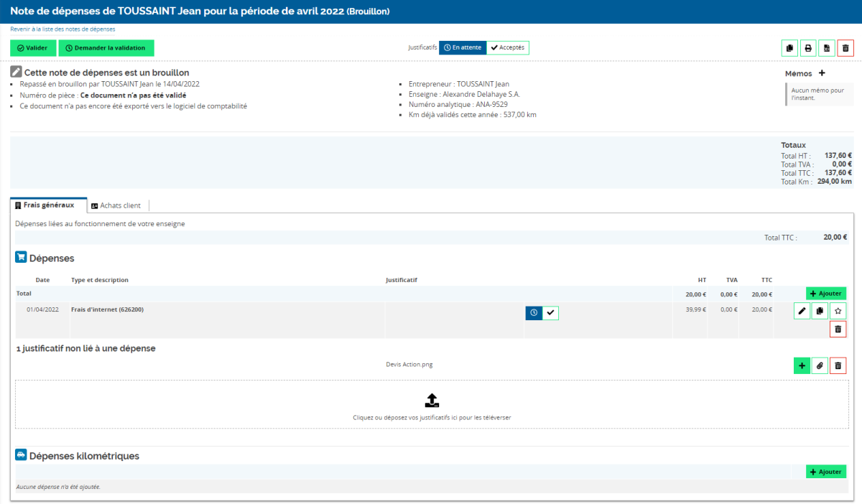
Task: Bookmark the Frais d'internet expense with star
Action: (838, 311)
